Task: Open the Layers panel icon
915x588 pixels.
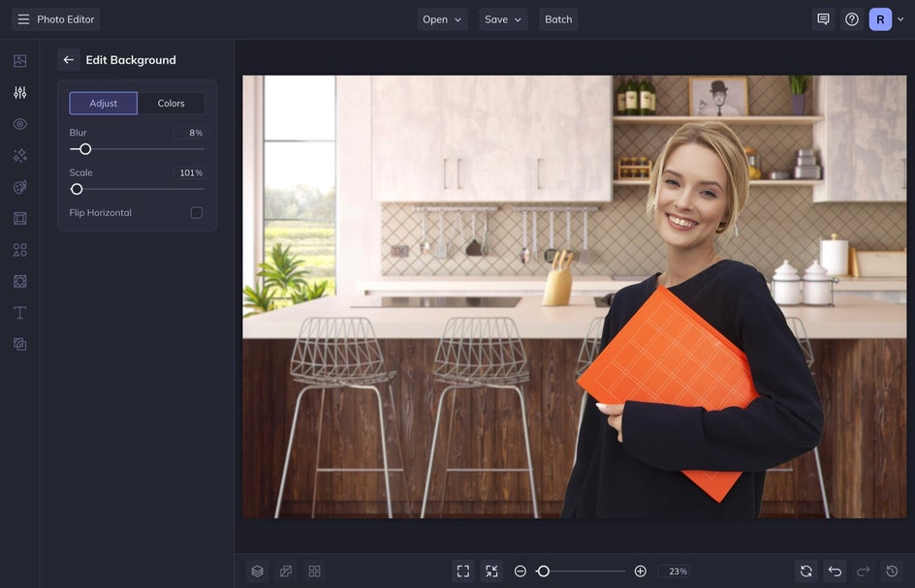Action: pos(257,572)
